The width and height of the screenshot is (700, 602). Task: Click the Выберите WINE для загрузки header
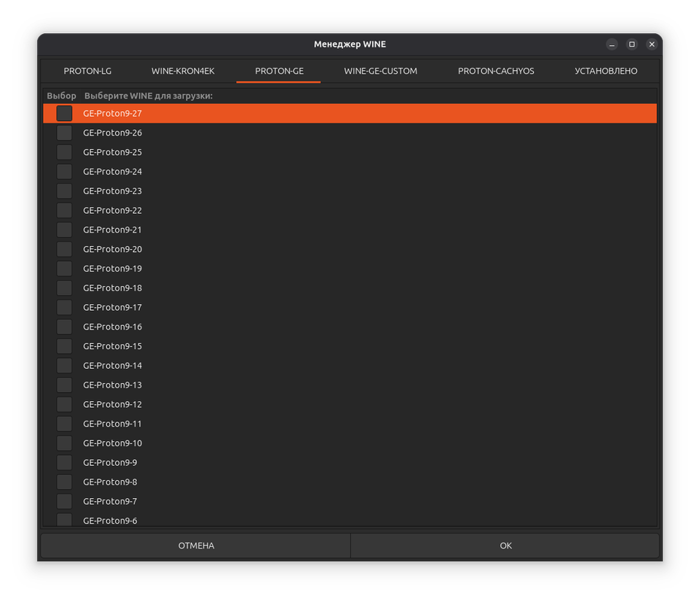coord(148,96)
